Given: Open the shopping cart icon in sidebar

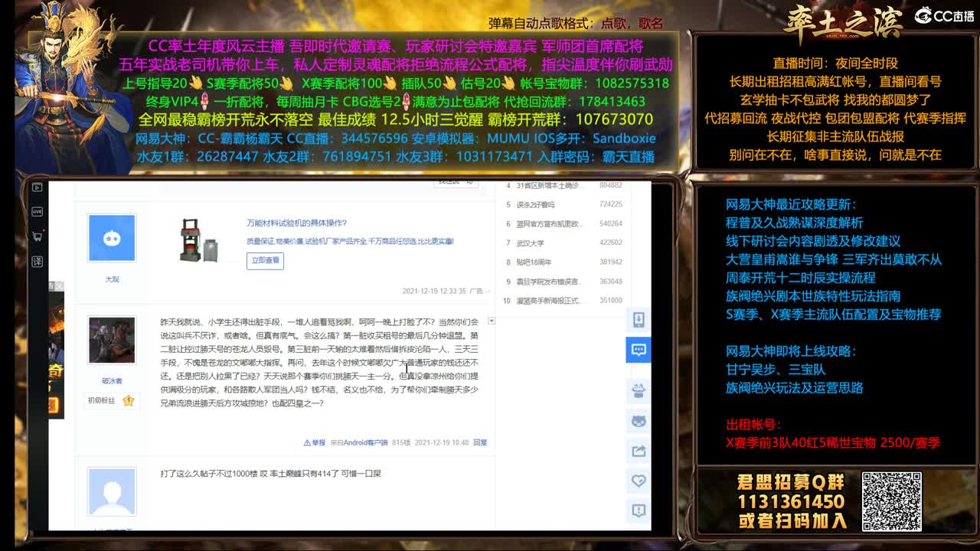Looking at the screenshot, I should tap(37, 236).
